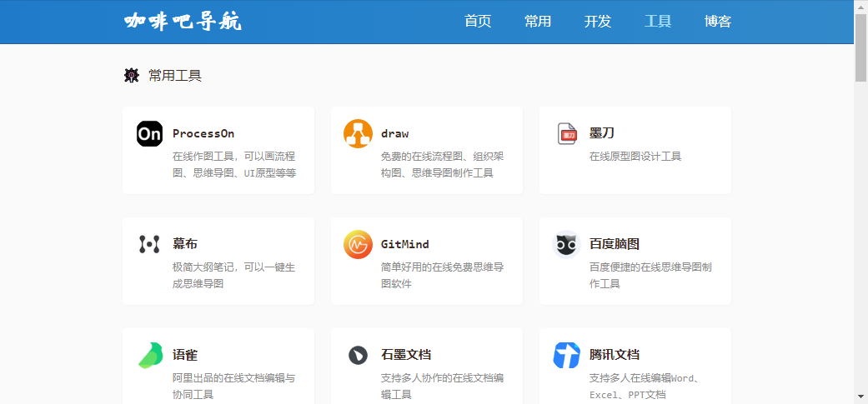Click ProcessOn description 在线作图工具 text

tap(234, 165)
